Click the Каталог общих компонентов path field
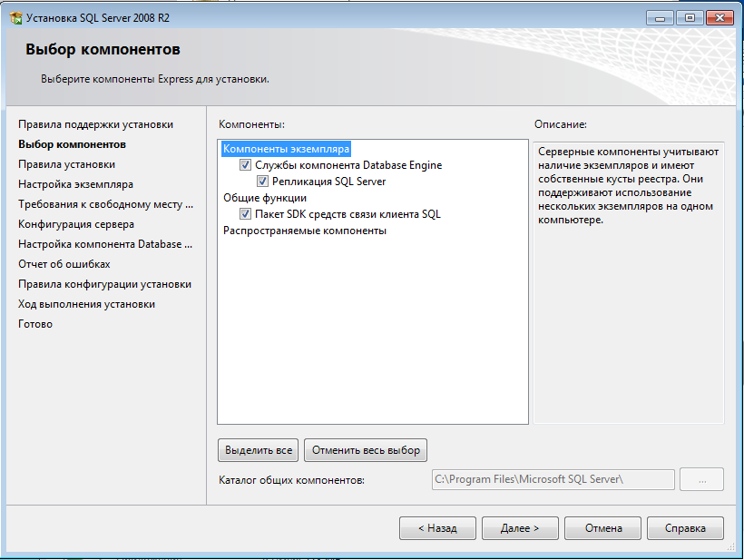744x560 pixels. tap(553, 479)
